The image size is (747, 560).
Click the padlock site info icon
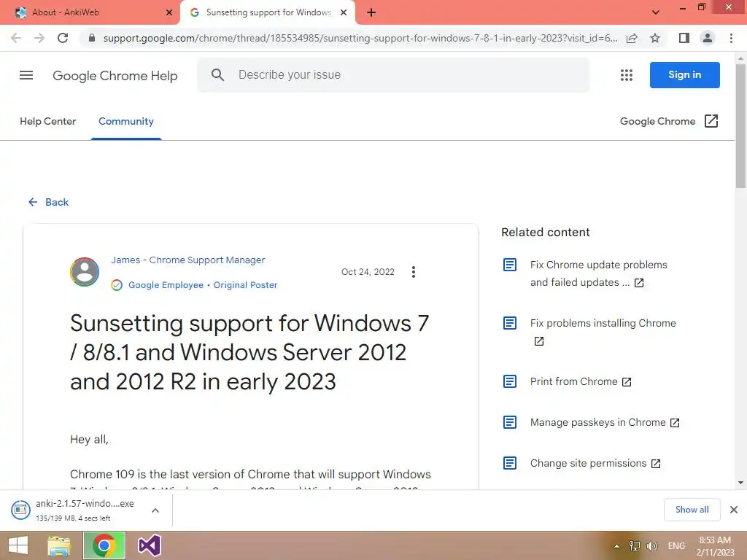click(x=92, y=38)
